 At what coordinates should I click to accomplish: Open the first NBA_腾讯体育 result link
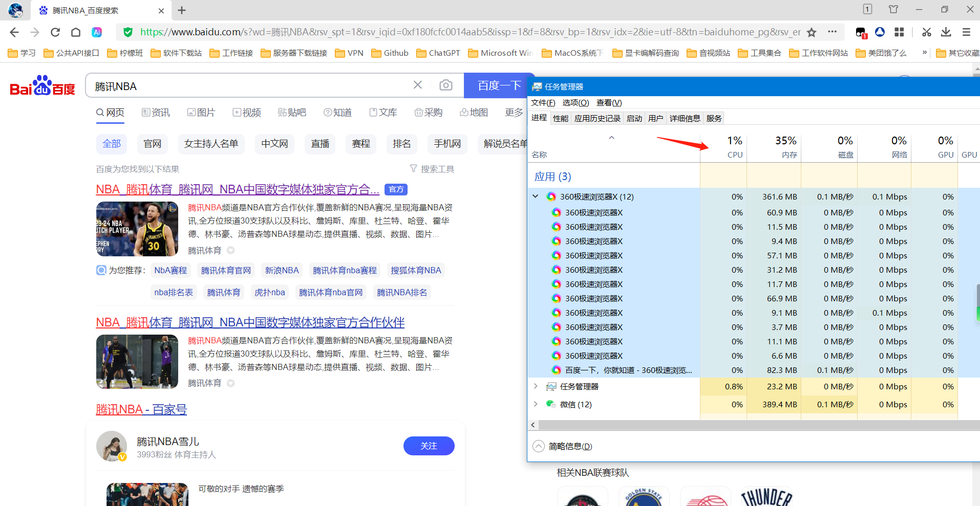coord(238,189)
